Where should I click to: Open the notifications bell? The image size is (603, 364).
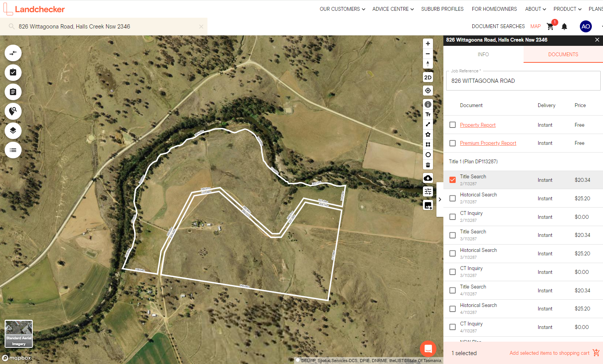tap(564, 27)
